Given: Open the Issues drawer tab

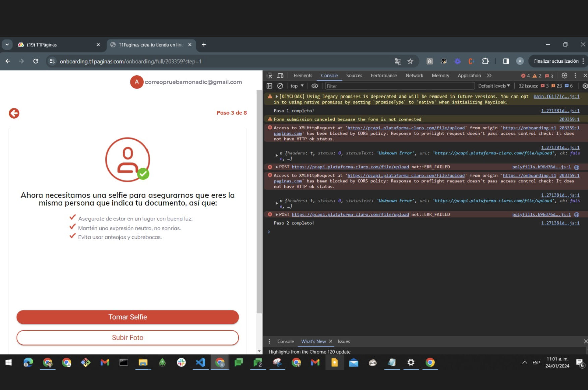Looking at the screenshot, I should [x=343, y=341].
